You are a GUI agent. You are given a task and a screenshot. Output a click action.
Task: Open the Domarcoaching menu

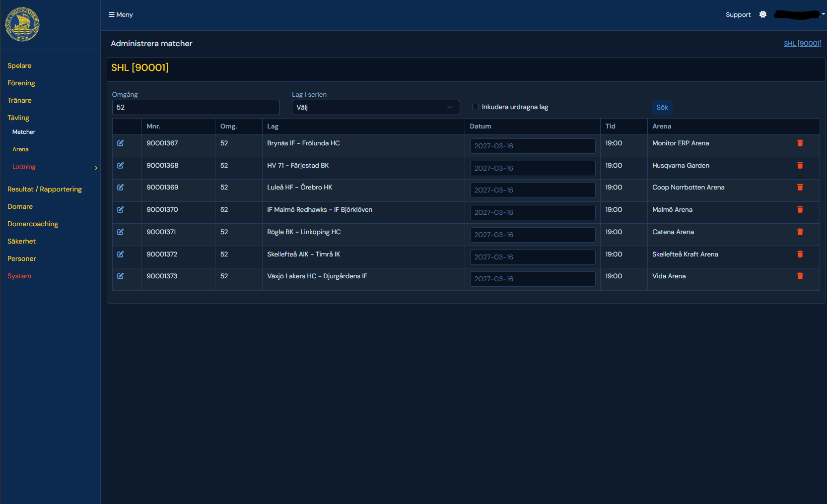tap(33, 224)
